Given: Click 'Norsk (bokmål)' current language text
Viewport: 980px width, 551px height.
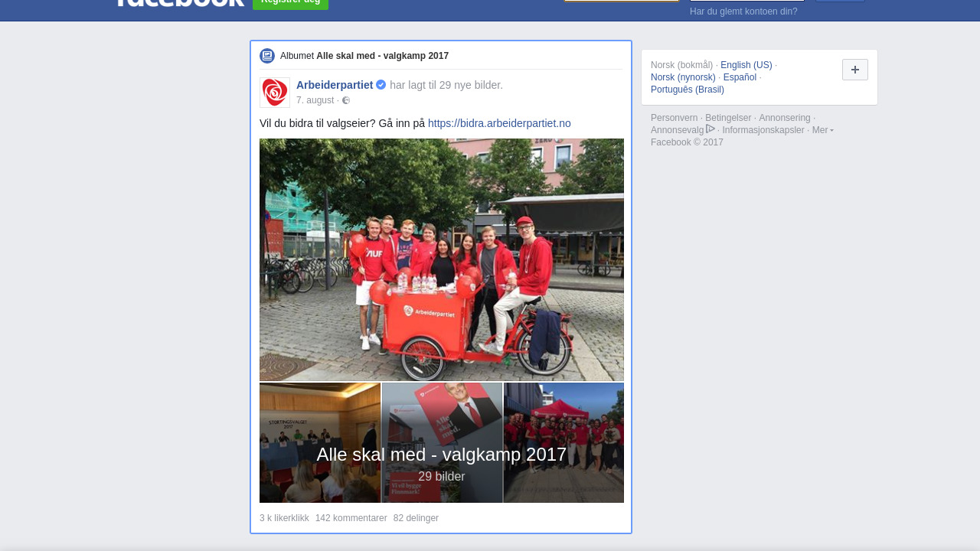Looking at the screenshot, I should point(681,65).
